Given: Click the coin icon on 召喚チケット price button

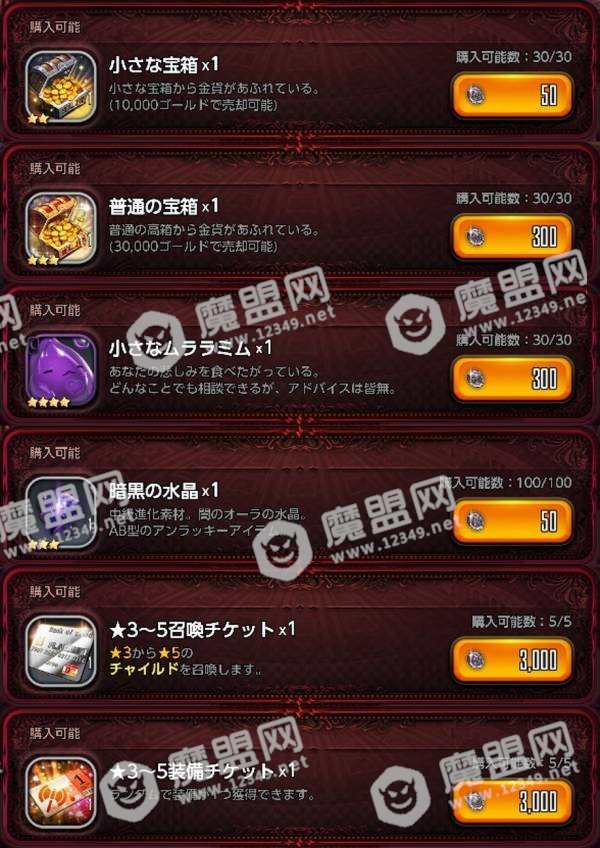Looking at the screenshot, I should (476, 660).
